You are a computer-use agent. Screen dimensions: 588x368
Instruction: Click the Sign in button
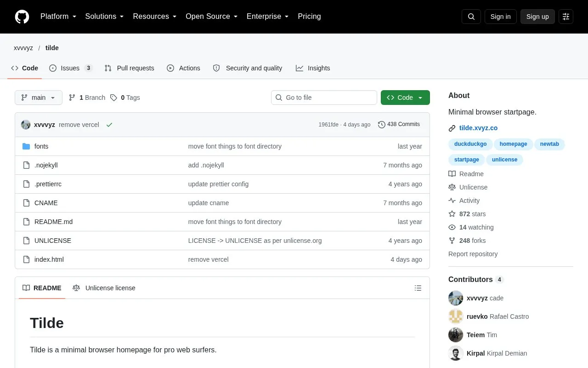(x=500, y=17)
